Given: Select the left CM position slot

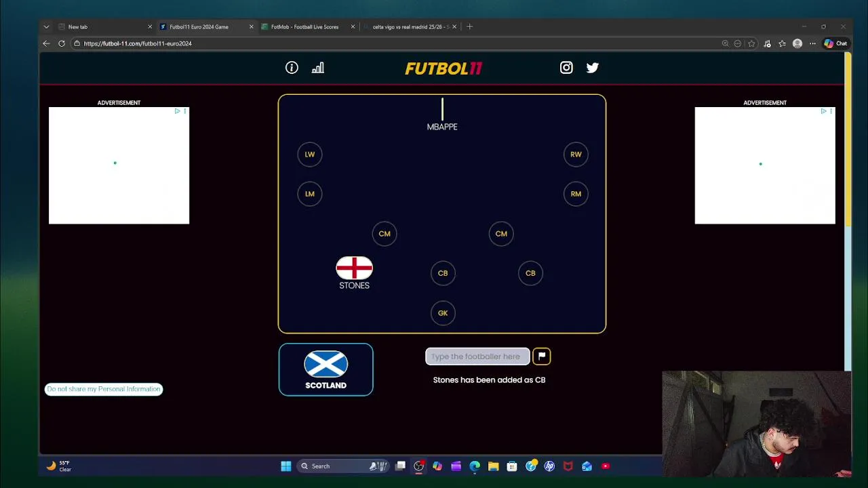Looking at the screenshot, I should pos(384,234).
